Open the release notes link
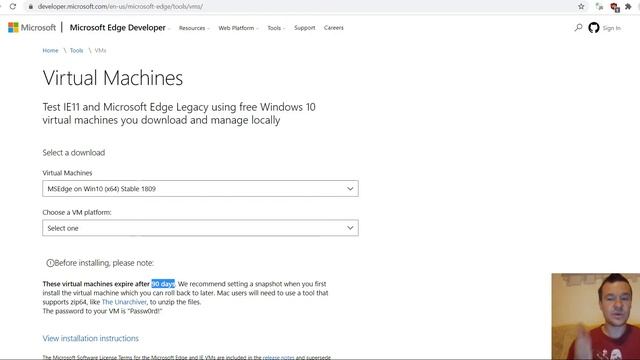The height and width of the screenshot is (360, 640). [x=278, y=357]
